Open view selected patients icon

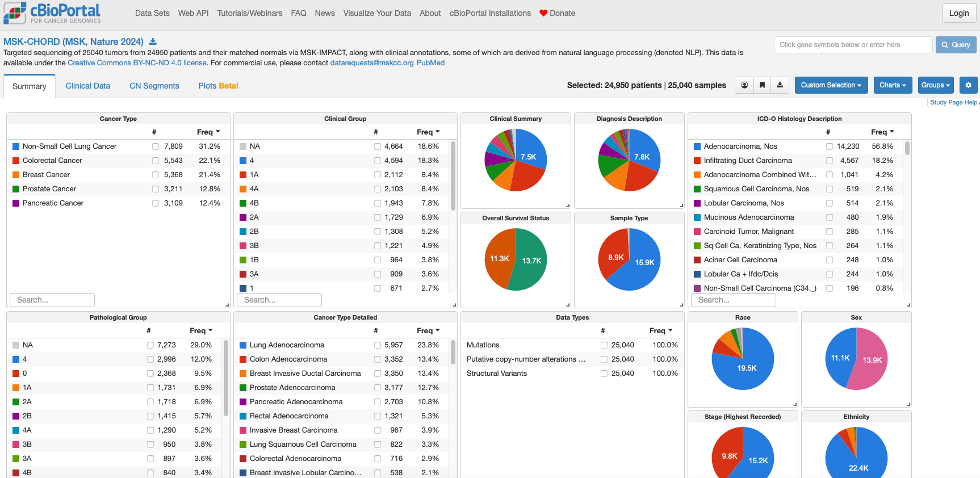pyautogui.click(x=744, y=85)
